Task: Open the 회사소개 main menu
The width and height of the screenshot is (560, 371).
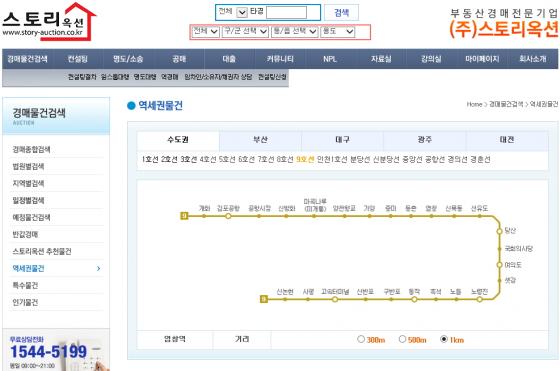Action: point(532,59)
